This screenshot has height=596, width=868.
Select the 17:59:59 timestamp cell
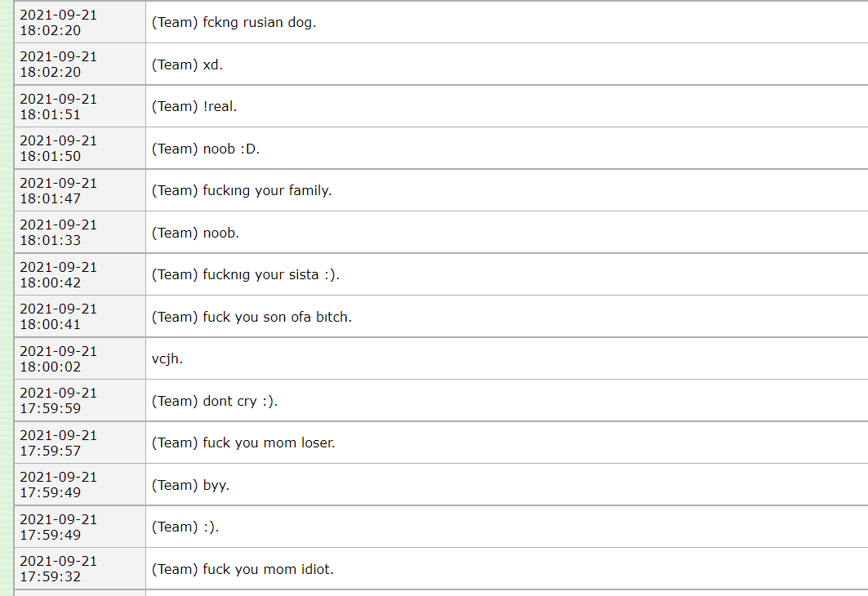58,400
